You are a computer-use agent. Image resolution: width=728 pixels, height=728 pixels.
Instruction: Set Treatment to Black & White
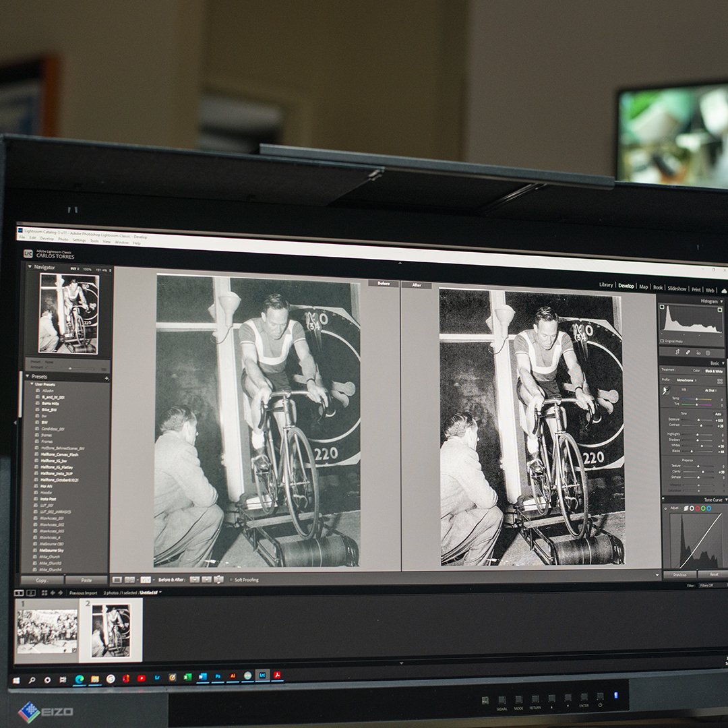(x=714, y=371)
